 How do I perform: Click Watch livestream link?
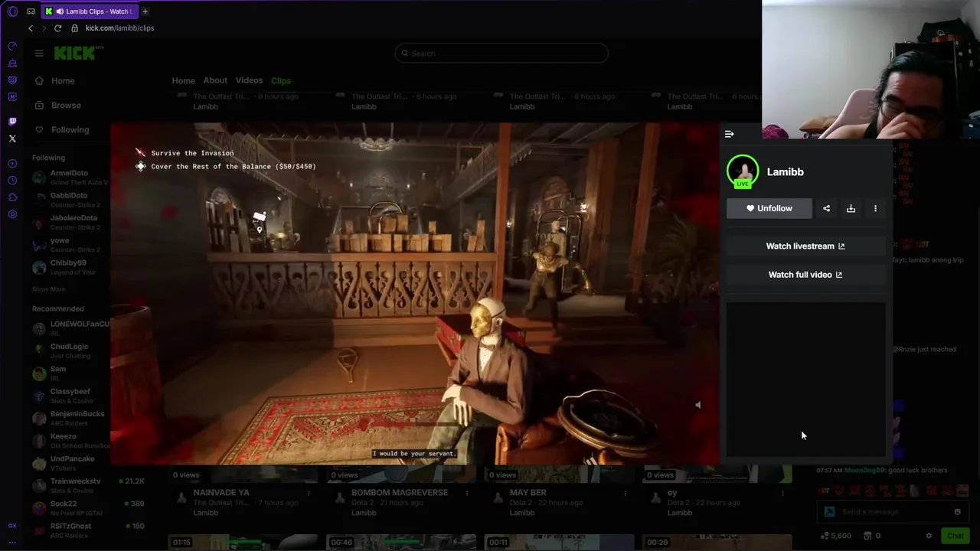pos(805,246)
